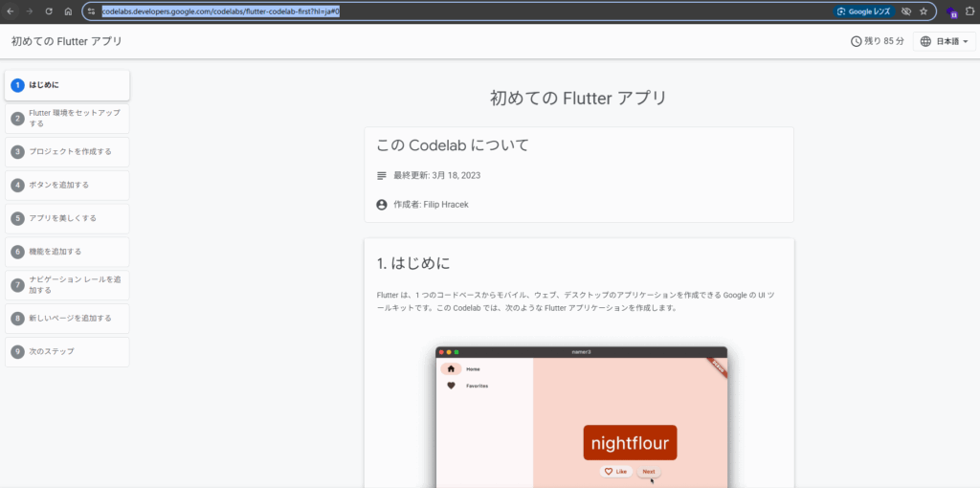The height and width of the screenshot is (488, 980).
Task: Click the header title 初めての Flutter アプリ
Action: pos(66,41)
